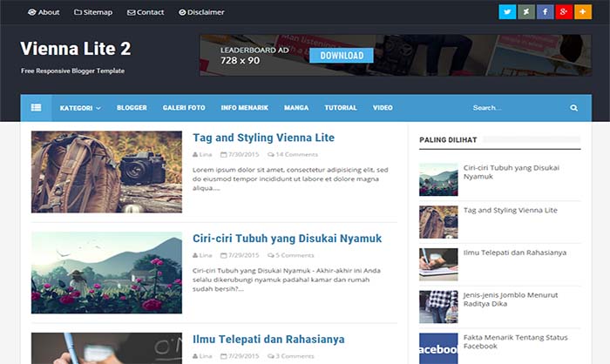The image size is (610, 364).
Task: Open 'Tag and Styling Vienna Lite' post title
Action: (264, 138)
